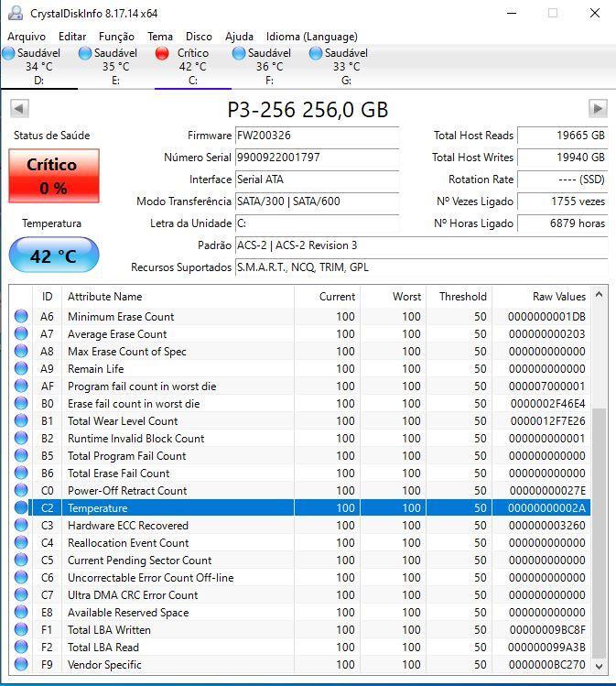Viewport: 616px width, 686px height.
Task: Click the Modo Transferência SATA field
Action: click(317, 201)
